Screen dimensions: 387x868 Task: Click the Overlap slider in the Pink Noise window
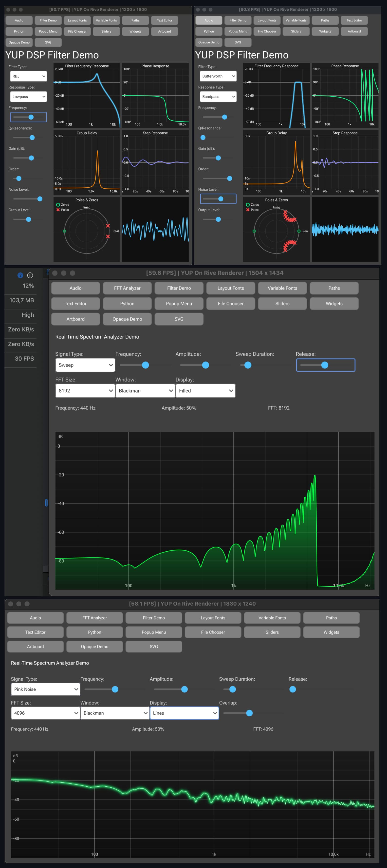point(254,713)
